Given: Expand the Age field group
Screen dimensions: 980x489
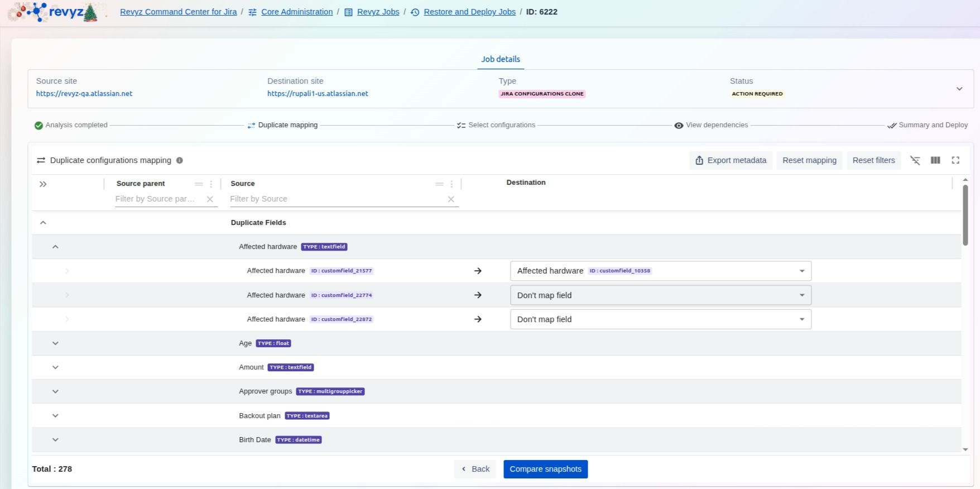Looking at the screenshot, I should (55, 343).
